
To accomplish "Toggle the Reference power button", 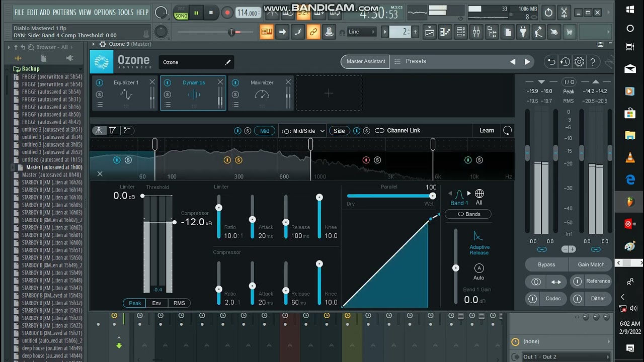I will [578, 282].
